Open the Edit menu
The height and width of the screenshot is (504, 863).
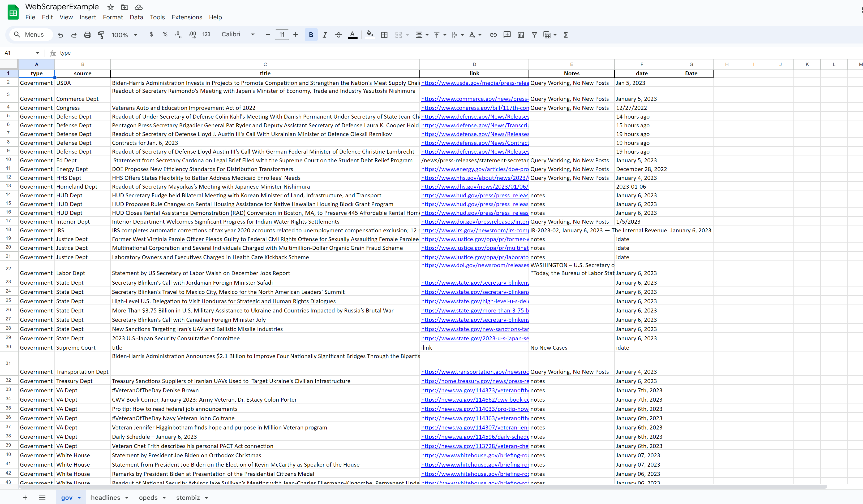point(47,17)
